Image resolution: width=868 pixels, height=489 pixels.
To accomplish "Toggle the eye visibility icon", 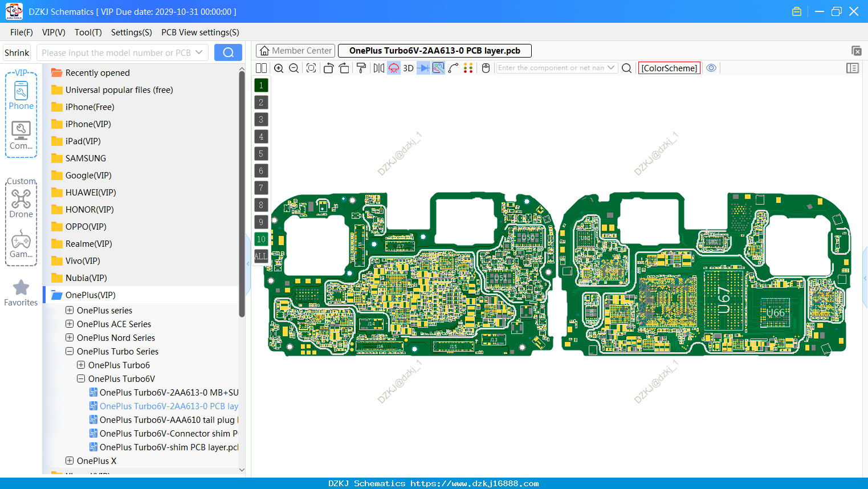I will [711, 68].
